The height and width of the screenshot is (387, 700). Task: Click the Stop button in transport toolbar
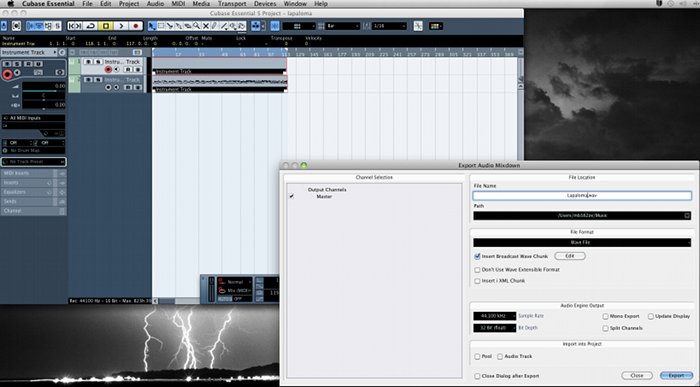(x=106, y=26)
